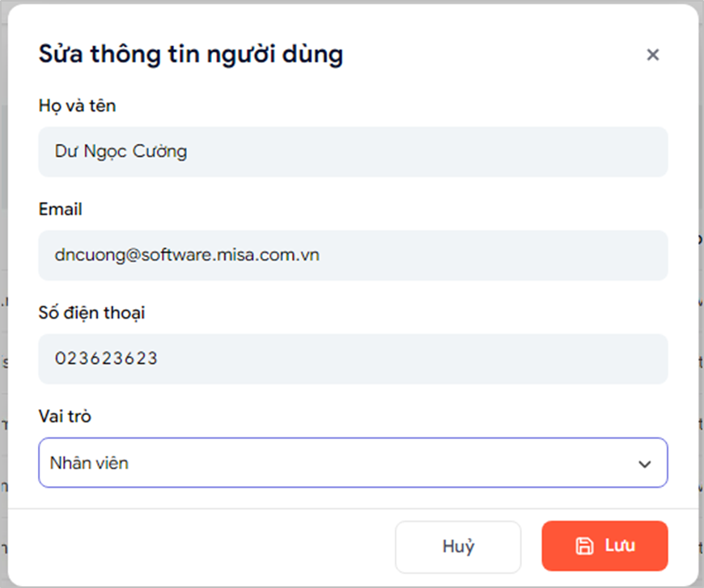This screenshot has height=588, width=704.
Task: Save changes with the Lưu button
Action: click(604, 546)
